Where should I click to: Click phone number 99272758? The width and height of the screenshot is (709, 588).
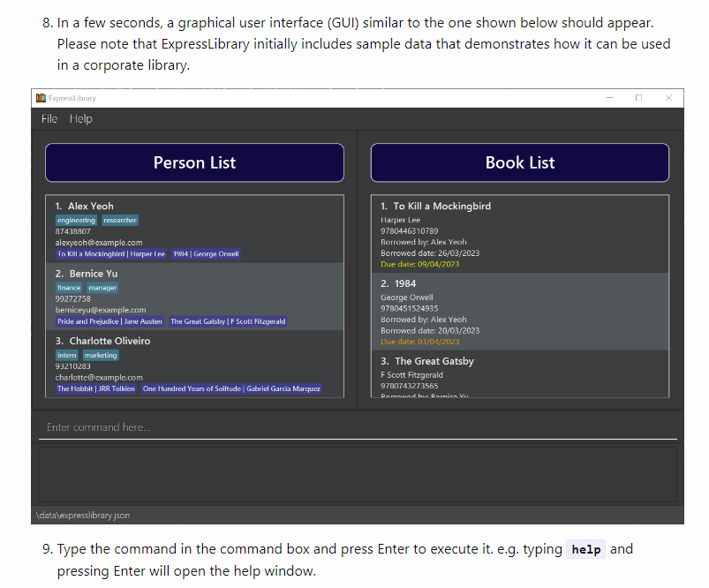click(x=72, y=299)
